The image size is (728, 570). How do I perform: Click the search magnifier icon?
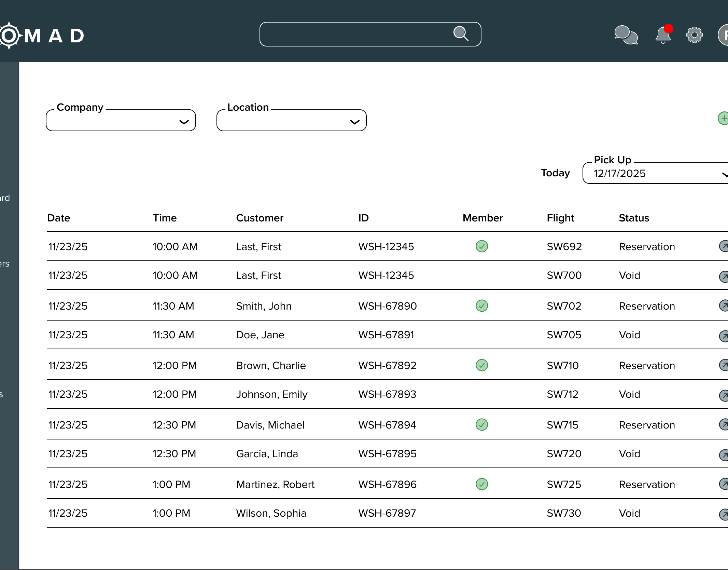point(461,34)
